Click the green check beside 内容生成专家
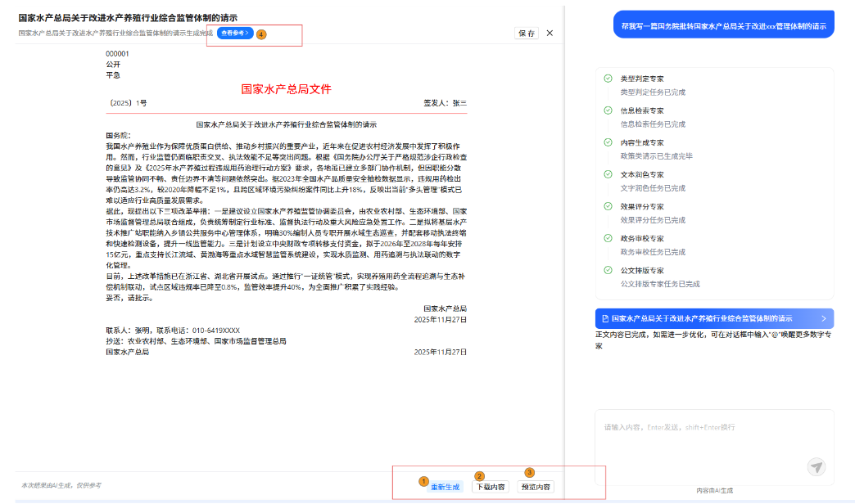The height and width of the screenshot is (504, 855). point(608,142)
